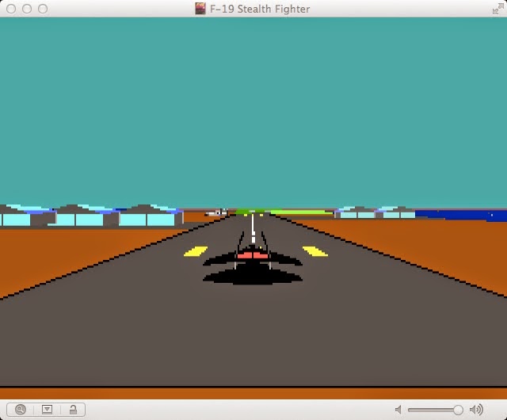Click the volume slider knob
Viewport: 507px width, 420px height.
click(458, 410)
